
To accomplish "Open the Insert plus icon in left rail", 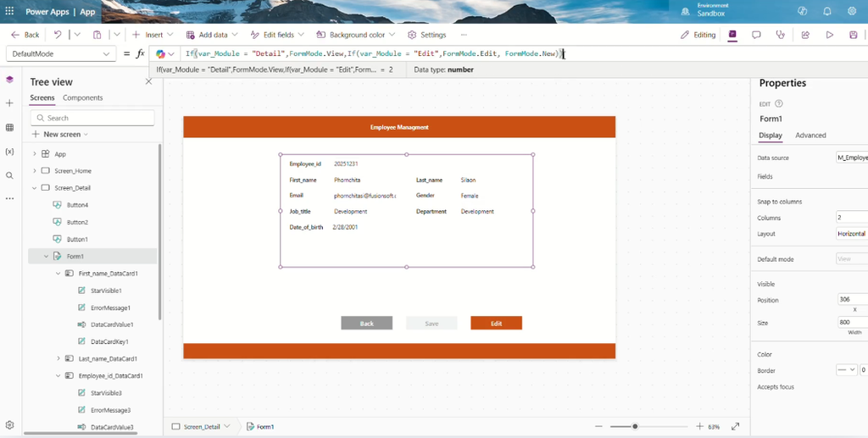I will coord(9,103).
